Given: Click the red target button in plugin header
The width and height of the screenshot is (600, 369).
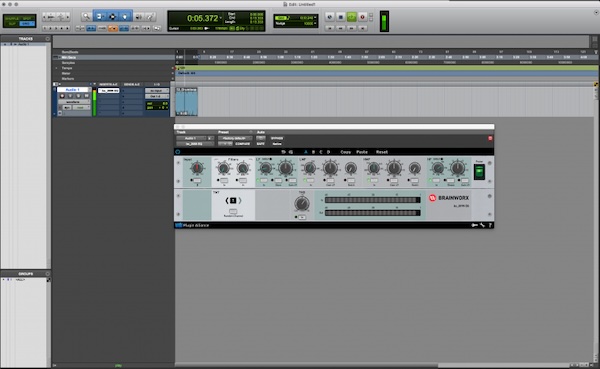Looking at the screenshot, I should point(490,138).
